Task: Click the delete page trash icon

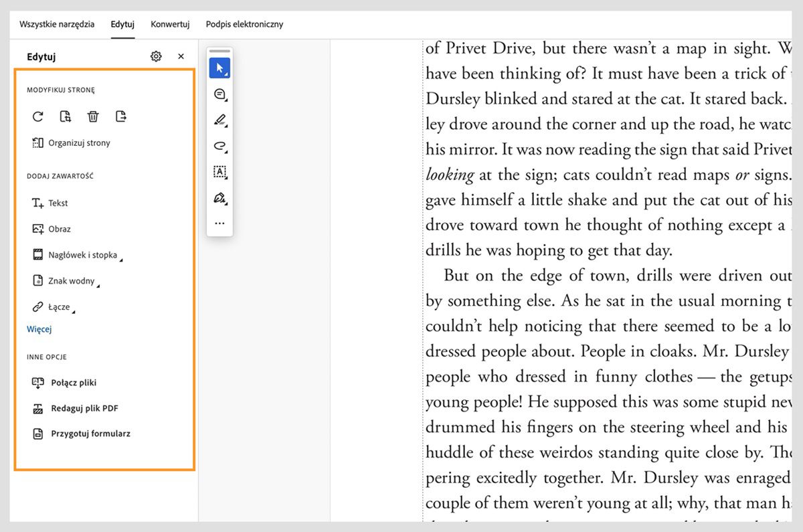Action: (x=93, y=116)
